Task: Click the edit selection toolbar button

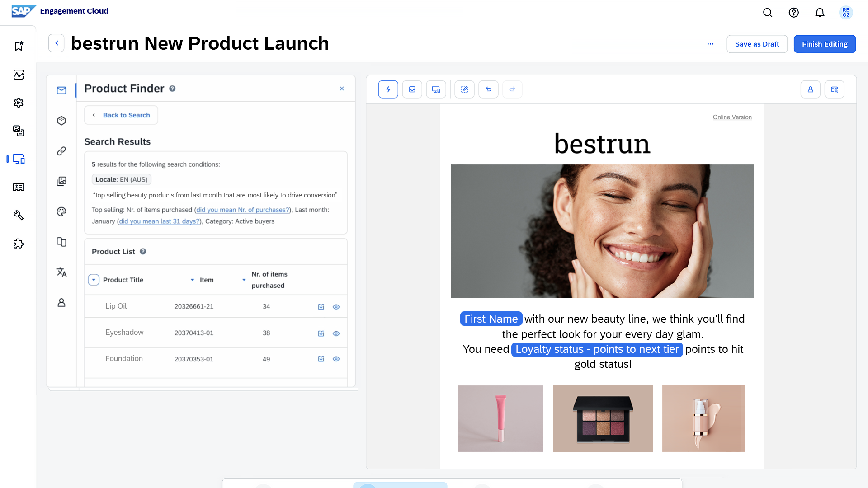Action: click(x=464, y=89)
